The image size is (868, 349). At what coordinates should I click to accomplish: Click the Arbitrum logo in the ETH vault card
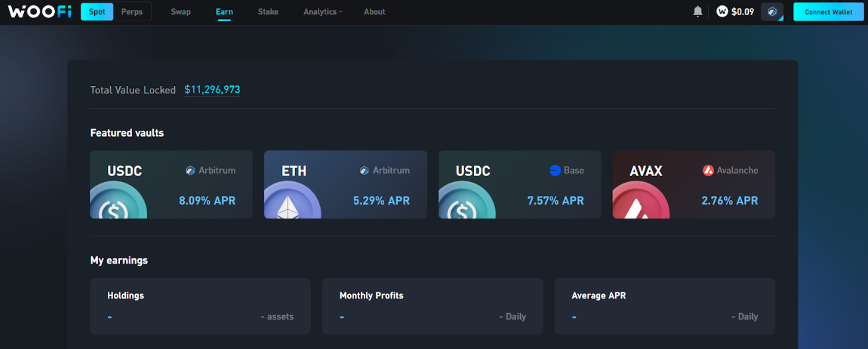point(364,170)
